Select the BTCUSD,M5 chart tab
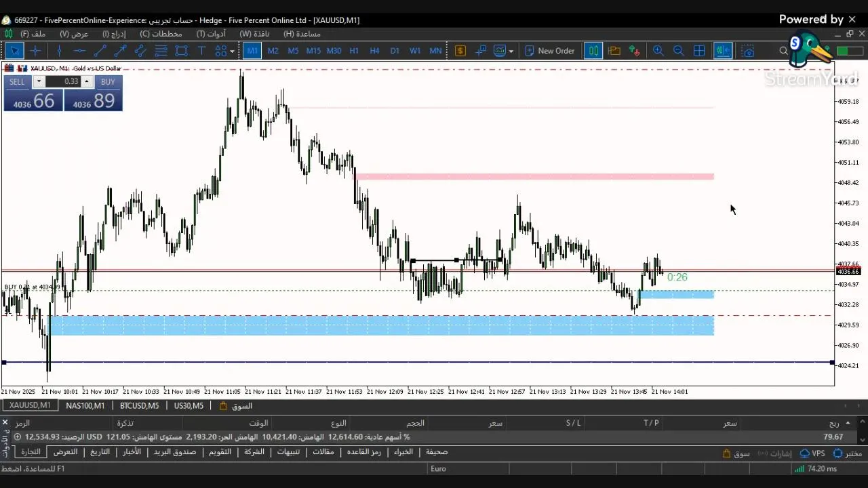868x488 pixels. [x=139, y=405]
